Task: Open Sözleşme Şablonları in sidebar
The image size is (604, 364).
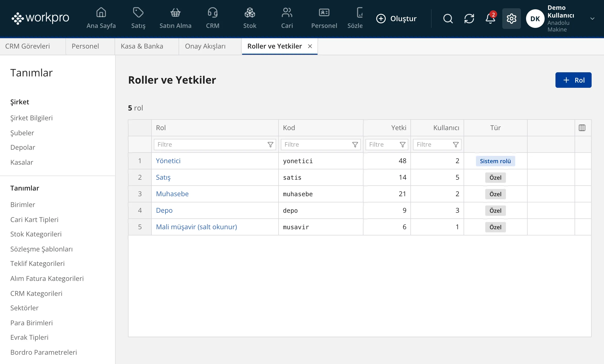Action: point(42,249)
